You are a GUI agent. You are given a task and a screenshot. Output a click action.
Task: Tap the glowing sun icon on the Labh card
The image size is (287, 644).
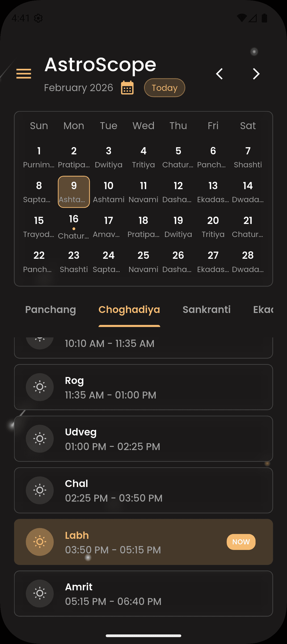pos(40,542)
